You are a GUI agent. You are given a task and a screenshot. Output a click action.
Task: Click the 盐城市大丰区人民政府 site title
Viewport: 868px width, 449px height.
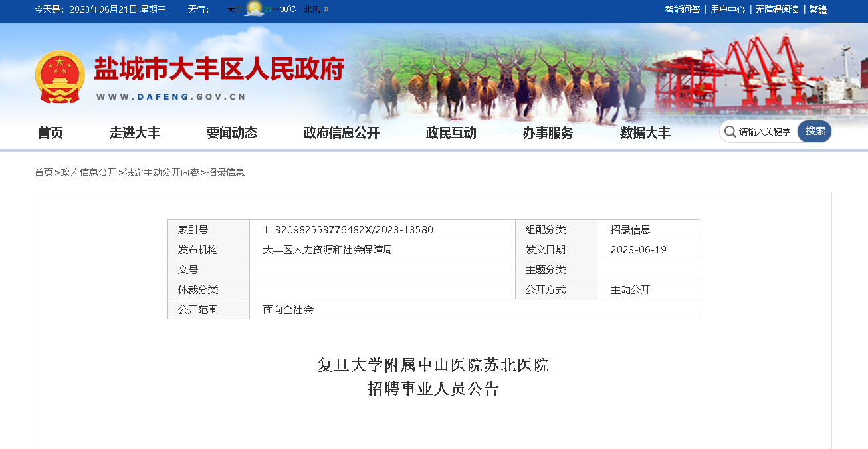click(x=219, y=69)
